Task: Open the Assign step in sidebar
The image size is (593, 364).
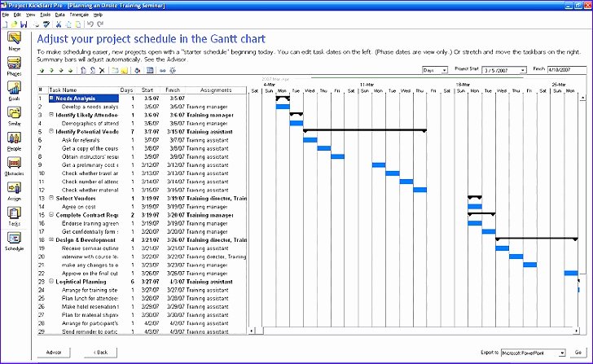Action: point(14,191)
